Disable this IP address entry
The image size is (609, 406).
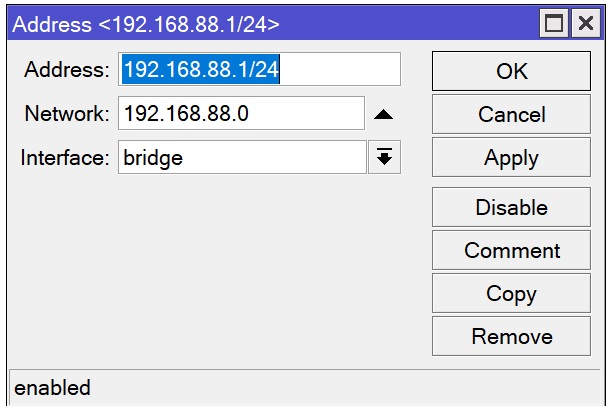(511, 208)
